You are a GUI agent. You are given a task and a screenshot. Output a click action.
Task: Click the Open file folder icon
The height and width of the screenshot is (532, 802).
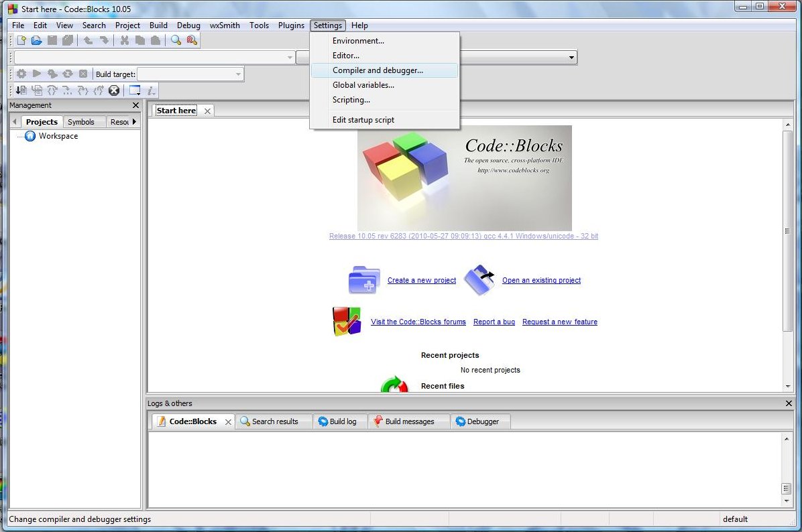point(37,40)
